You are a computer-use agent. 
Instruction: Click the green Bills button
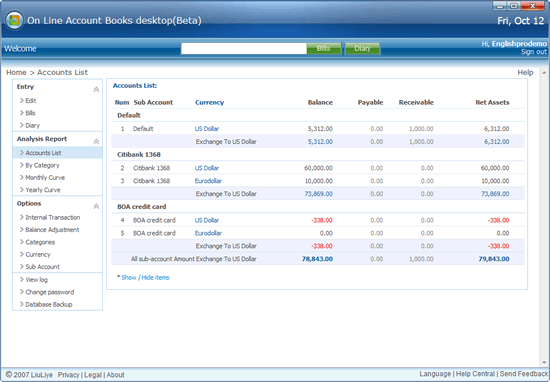tap(324, 48)
